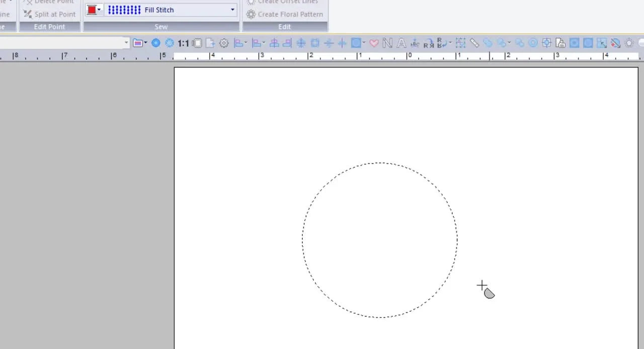This screenshot has height=349, width=644.
Task: Click the pentagon shape icon
Action: pyautogui.click(x=629, y=43)
